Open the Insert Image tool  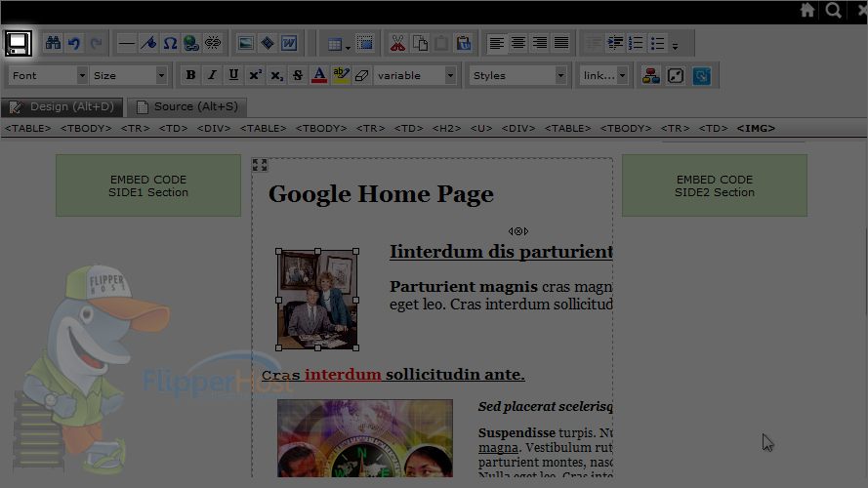(246, 43)
